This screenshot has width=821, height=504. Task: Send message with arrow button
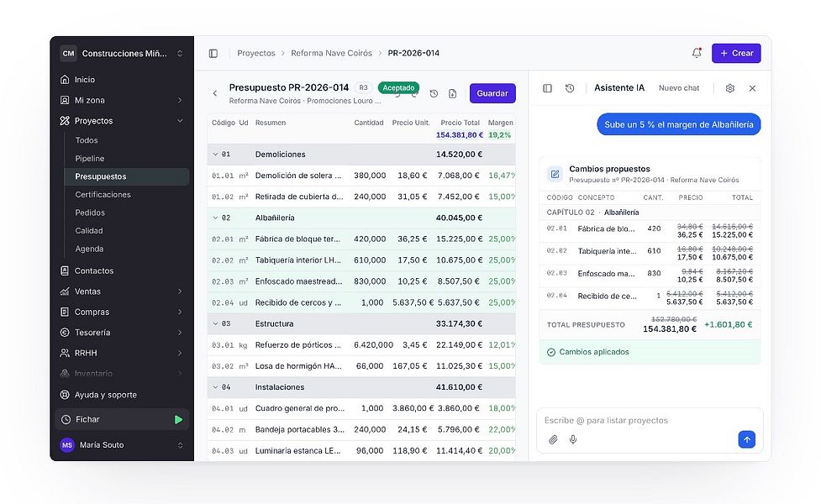point(747,439)
